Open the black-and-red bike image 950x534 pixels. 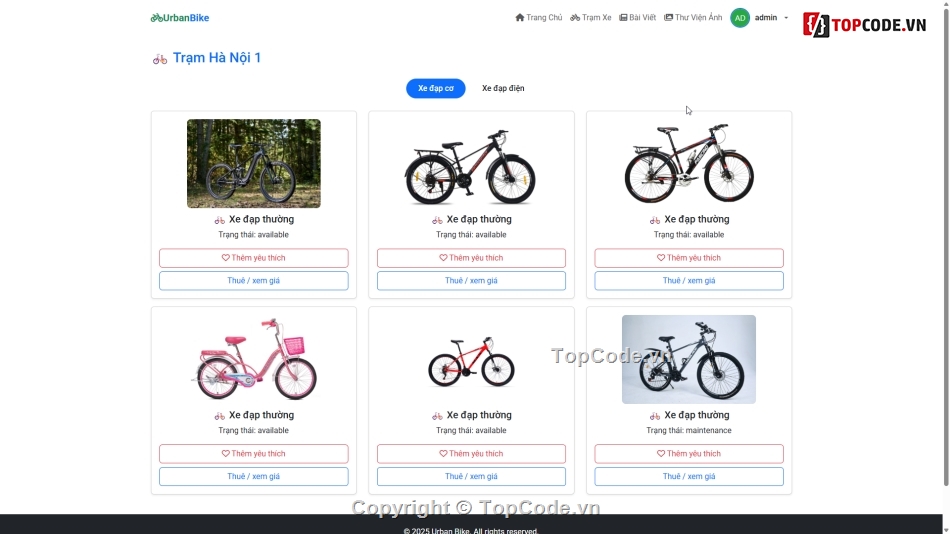click(x=689, y=163)
